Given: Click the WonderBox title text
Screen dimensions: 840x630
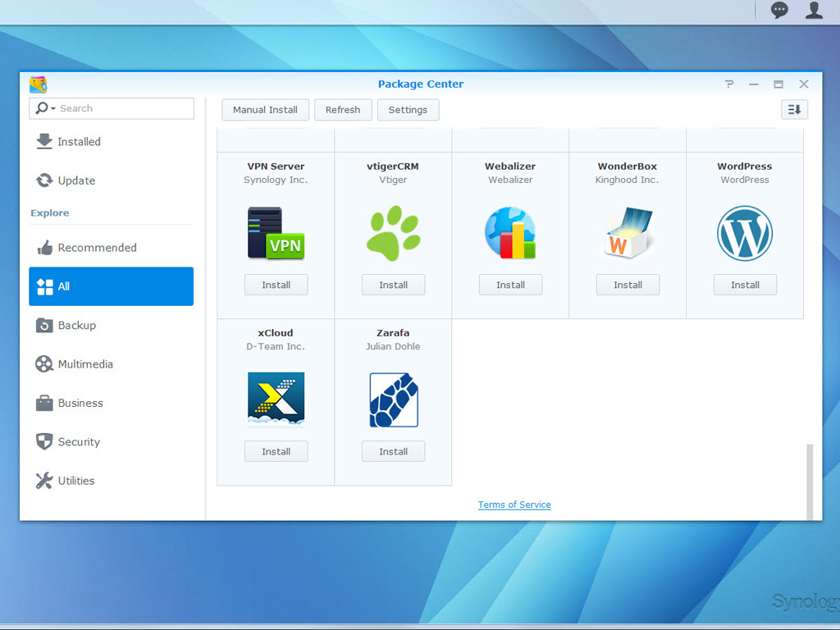Looking at the screenshot, I should pyautogui.click(x=628, y=166).
